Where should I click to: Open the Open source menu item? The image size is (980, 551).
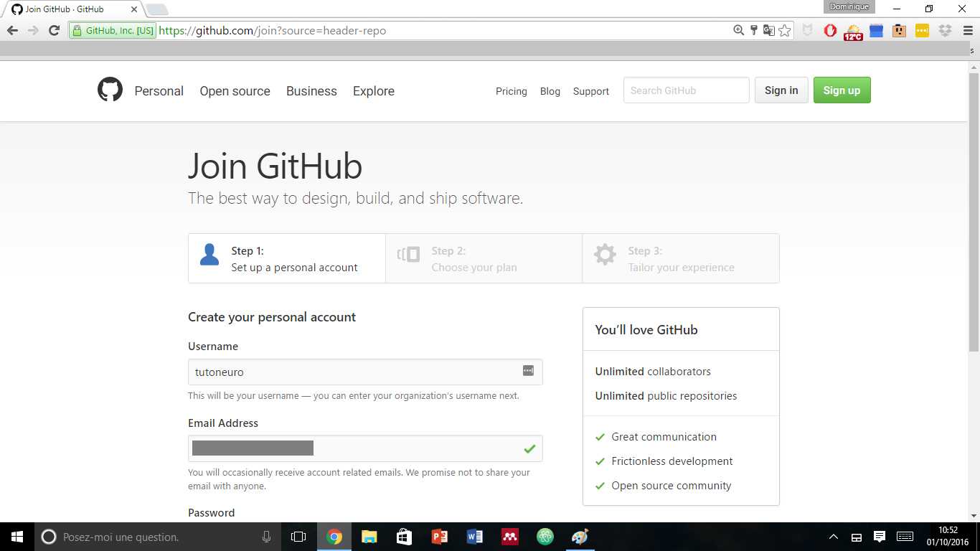tap(235, 91)
